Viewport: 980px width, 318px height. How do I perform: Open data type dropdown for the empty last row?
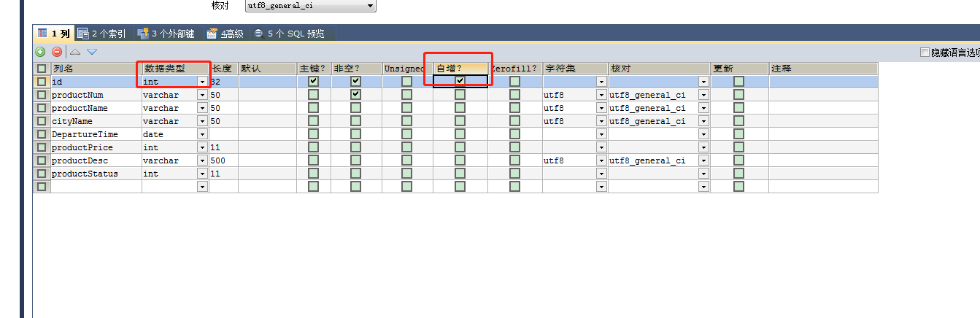click(202, 187)
